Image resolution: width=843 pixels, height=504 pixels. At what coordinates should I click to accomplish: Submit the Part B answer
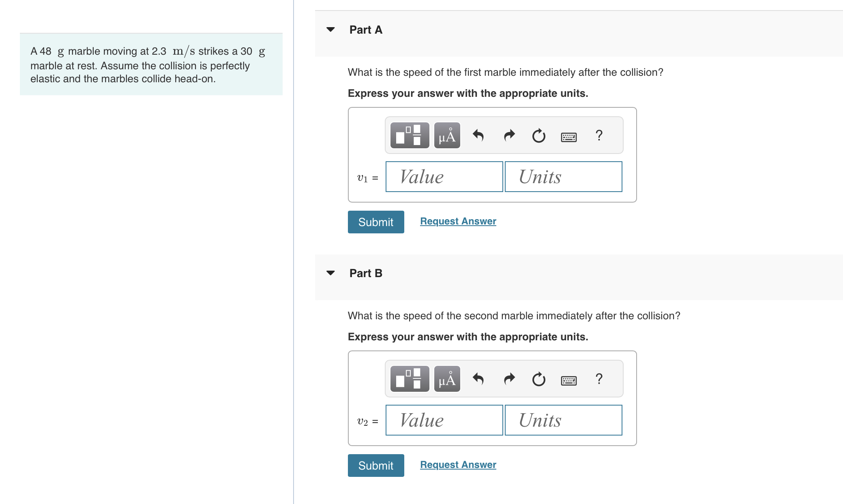376,466
